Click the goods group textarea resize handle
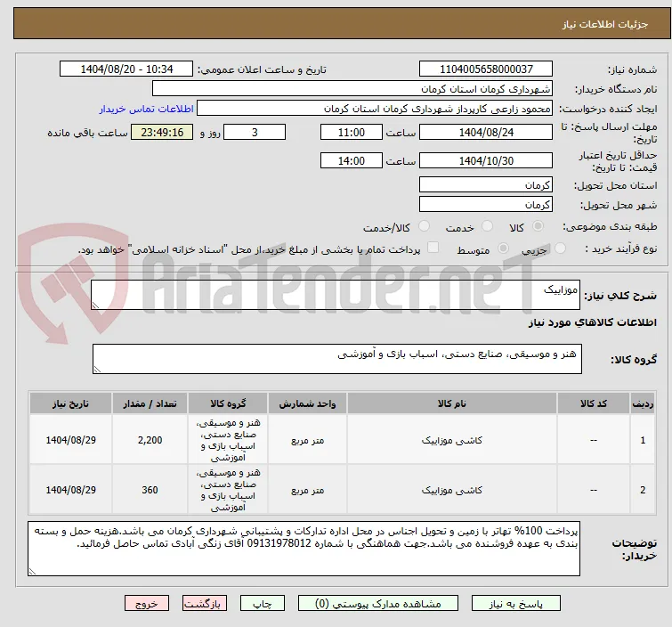 coord(97,370)
